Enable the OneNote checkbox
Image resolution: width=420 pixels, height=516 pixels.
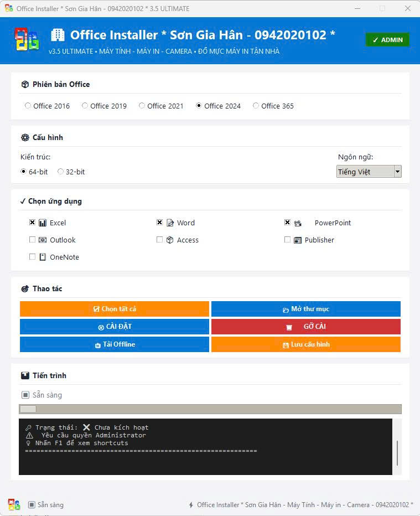click(x=32, y=257)
